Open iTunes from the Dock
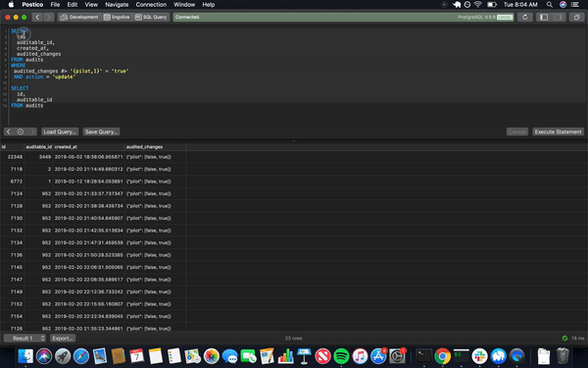The image size is (588, 368). coord(360,356)
